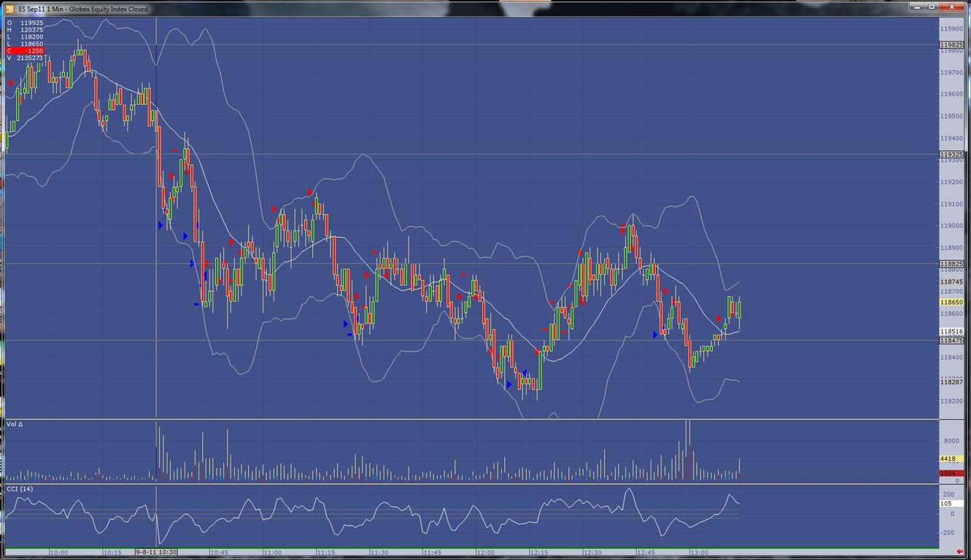Click the 119700 price axis tick
971x560 pixels.
[x=951, y=72]
